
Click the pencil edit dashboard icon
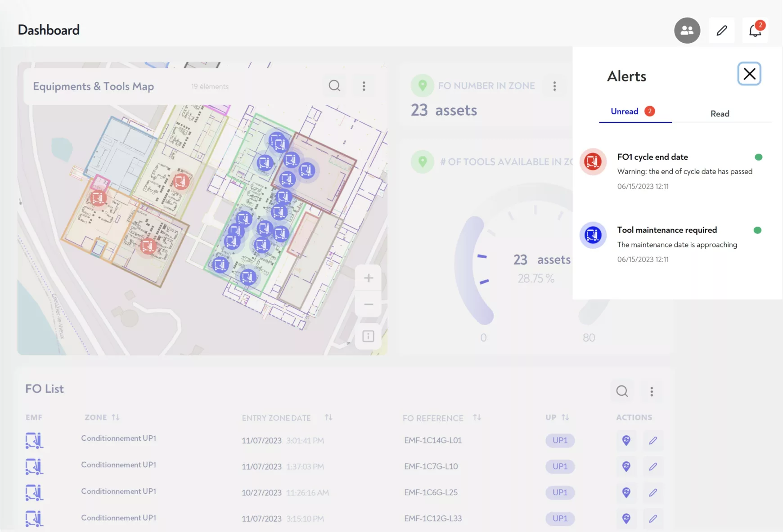[722, 31]
